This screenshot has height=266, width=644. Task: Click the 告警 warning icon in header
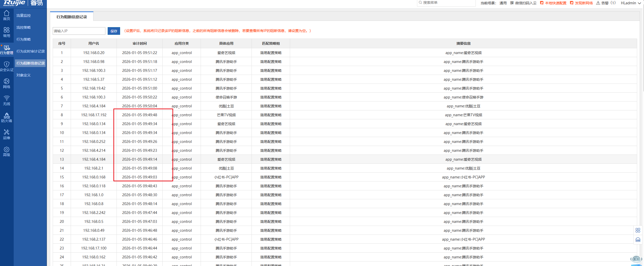(x=598, y=3)
